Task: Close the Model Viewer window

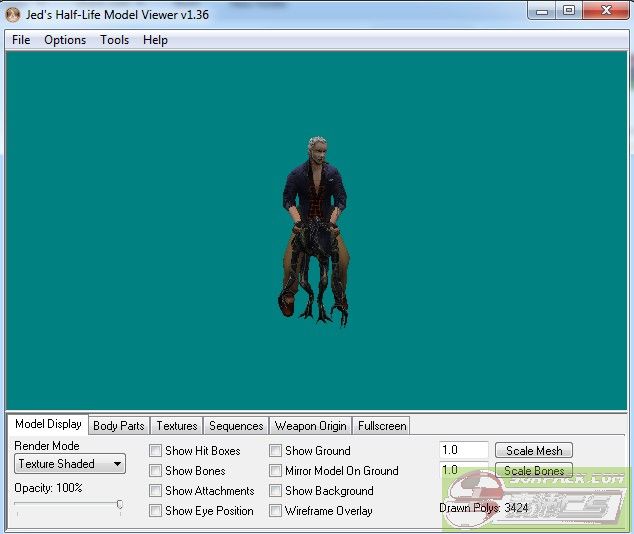Action: coord(606,11)
